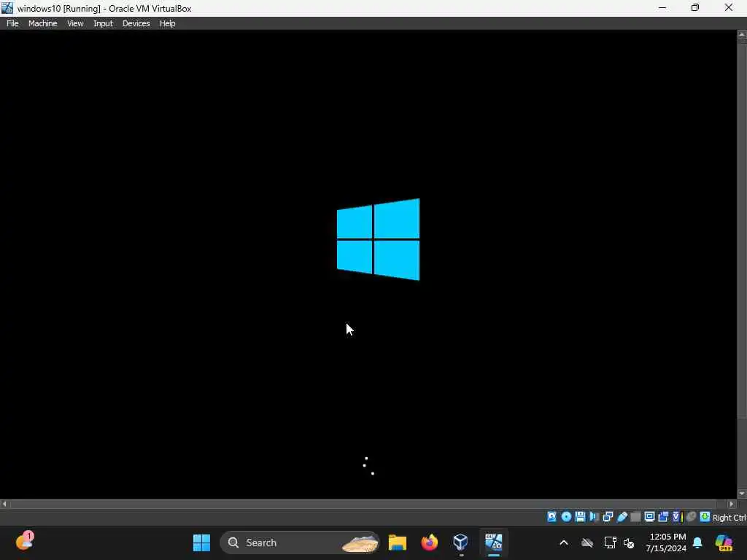Screen dimensions: 747x560
Task: Open File Explorer from the taskbar
Action: [398, 542]
